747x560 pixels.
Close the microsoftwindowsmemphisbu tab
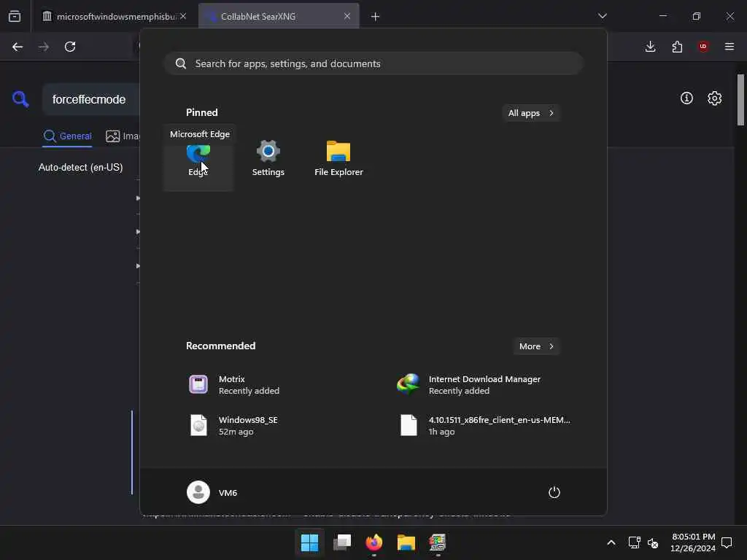pos(183,16)
